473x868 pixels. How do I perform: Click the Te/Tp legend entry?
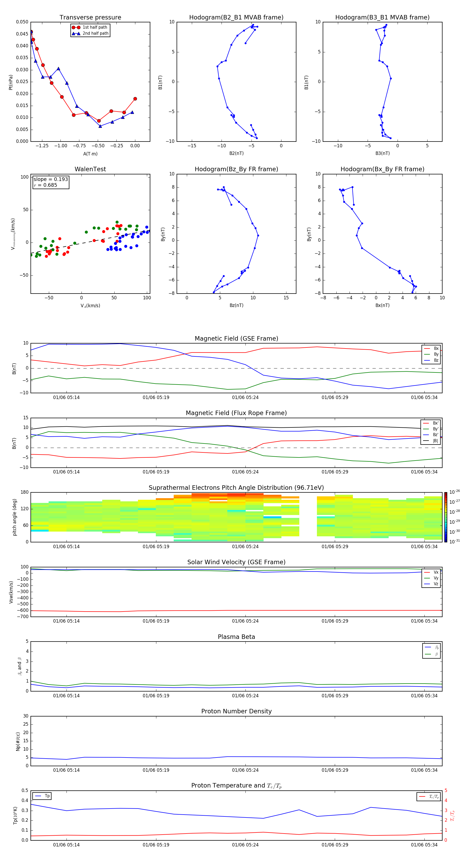pyautogui.click(x=429, y=796)
